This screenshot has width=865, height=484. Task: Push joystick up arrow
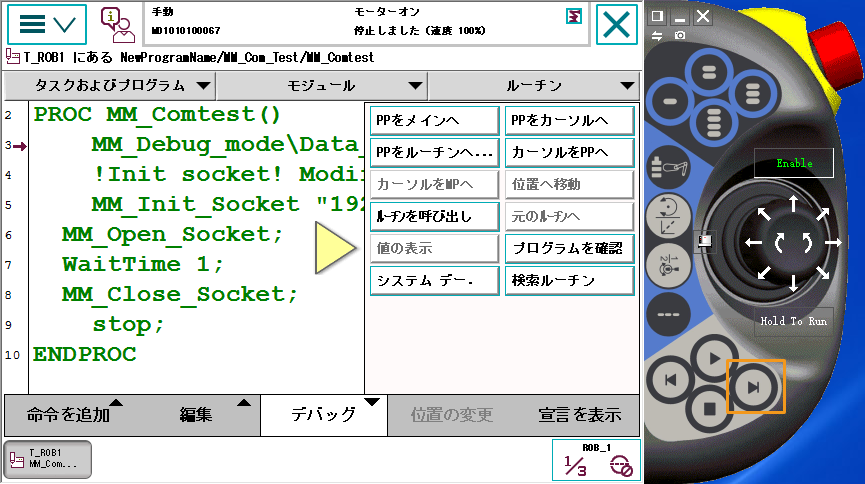(x=793, y=204)
